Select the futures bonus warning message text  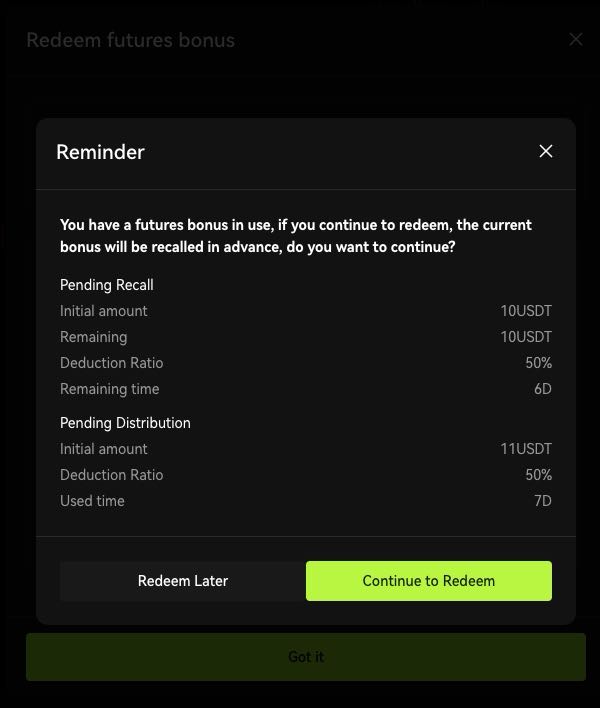coord(296,236)
